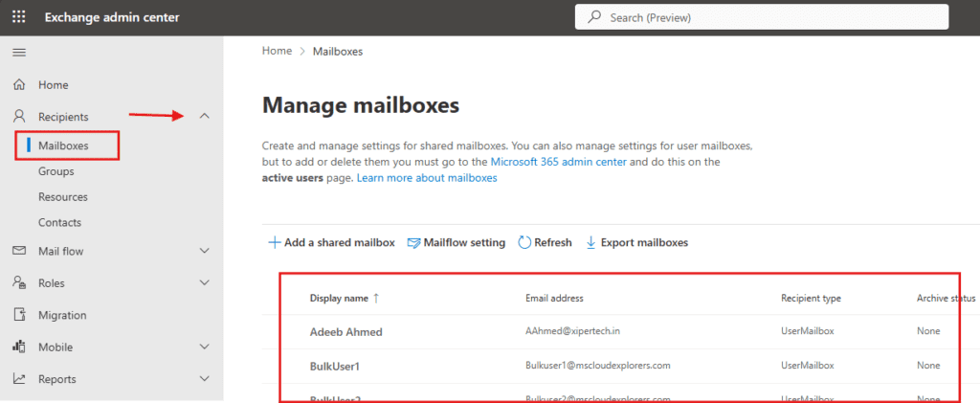The height and width of the screenshot is (403, 980).
Task: Sort by Display name column header
Action: pyautogui.click(x=339, y=299)
